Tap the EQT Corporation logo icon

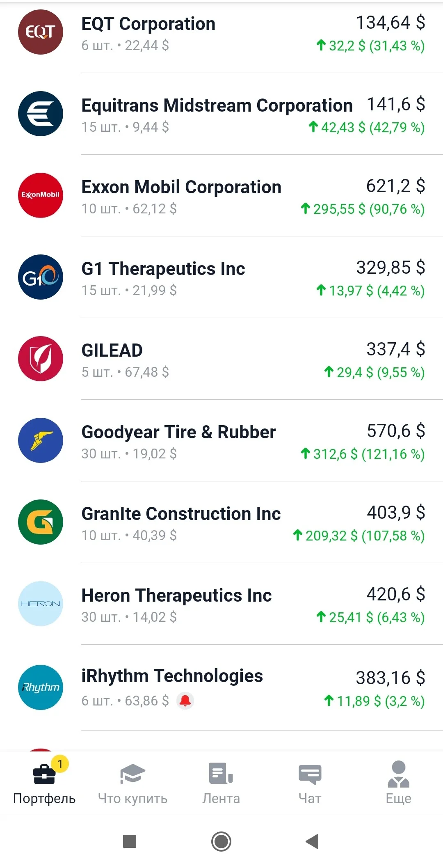pos(41,32)
